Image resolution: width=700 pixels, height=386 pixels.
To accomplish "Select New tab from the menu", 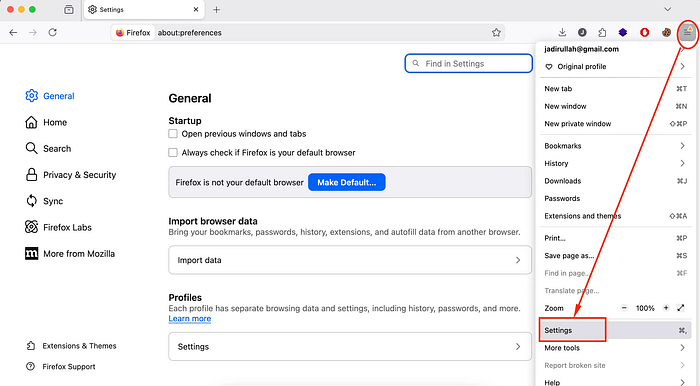I will [x=616, y=88].
